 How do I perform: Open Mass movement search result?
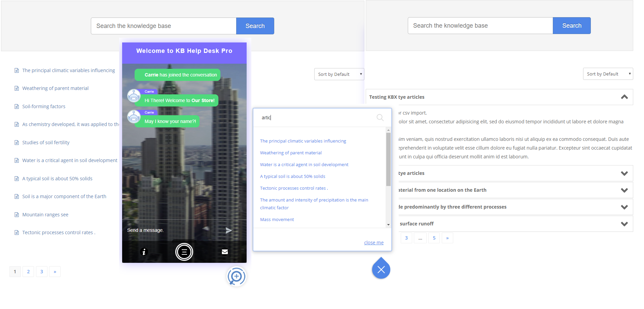click(277, 220)
